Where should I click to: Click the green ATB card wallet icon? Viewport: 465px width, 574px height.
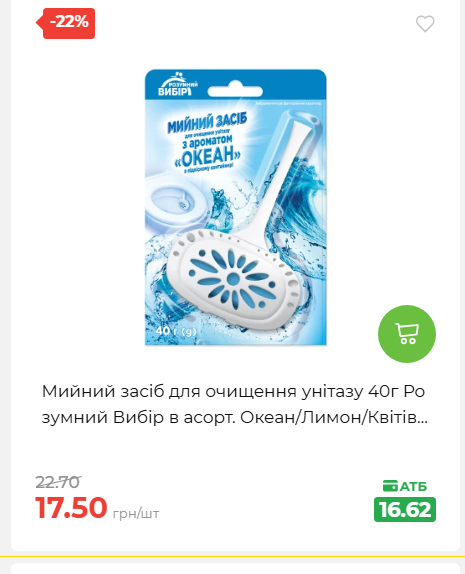(x=390, y=486)
